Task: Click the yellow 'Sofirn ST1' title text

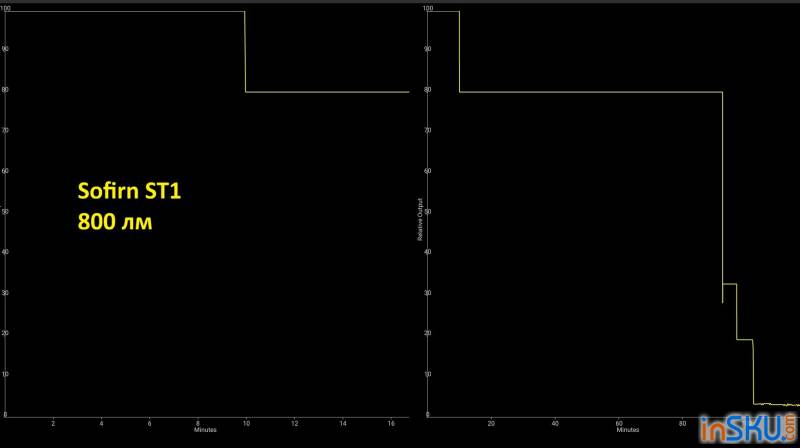Action: click(129, 191)
